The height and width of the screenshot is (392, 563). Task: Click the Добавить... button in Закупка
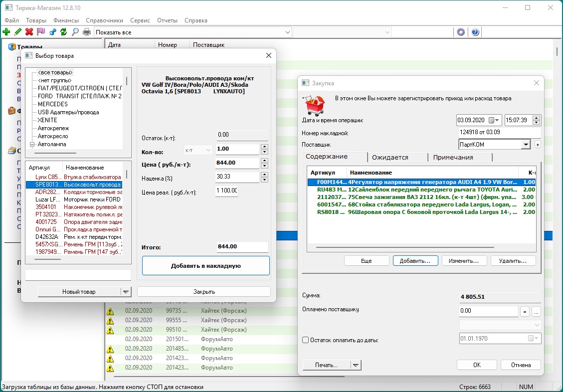coord(415,261)
